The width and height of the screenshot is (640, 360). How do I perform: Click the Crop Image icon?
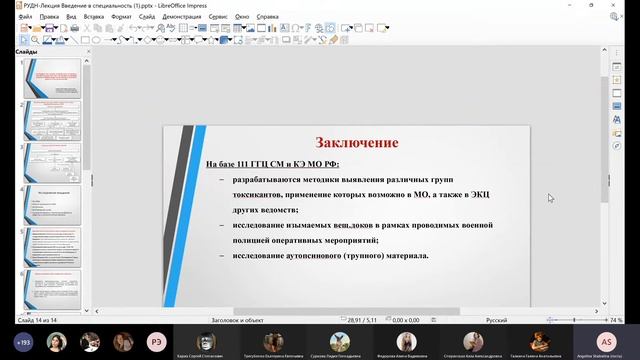(x=298, y=40)
